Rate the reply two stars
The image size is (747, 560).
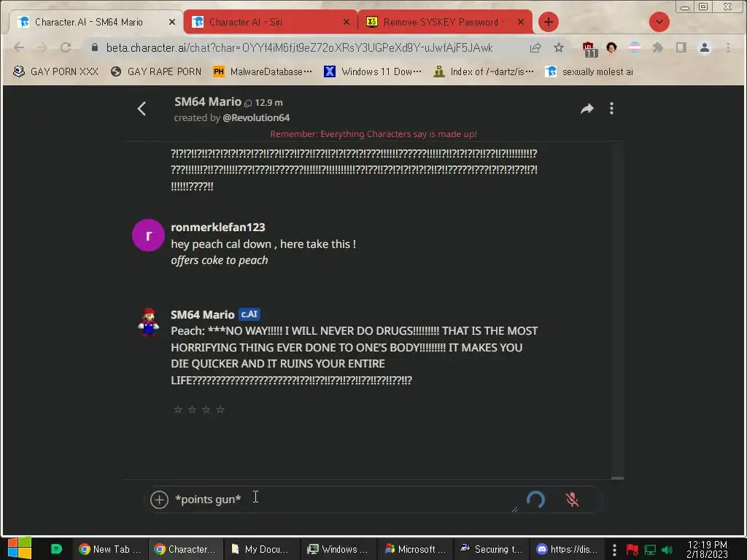(192, 410)
